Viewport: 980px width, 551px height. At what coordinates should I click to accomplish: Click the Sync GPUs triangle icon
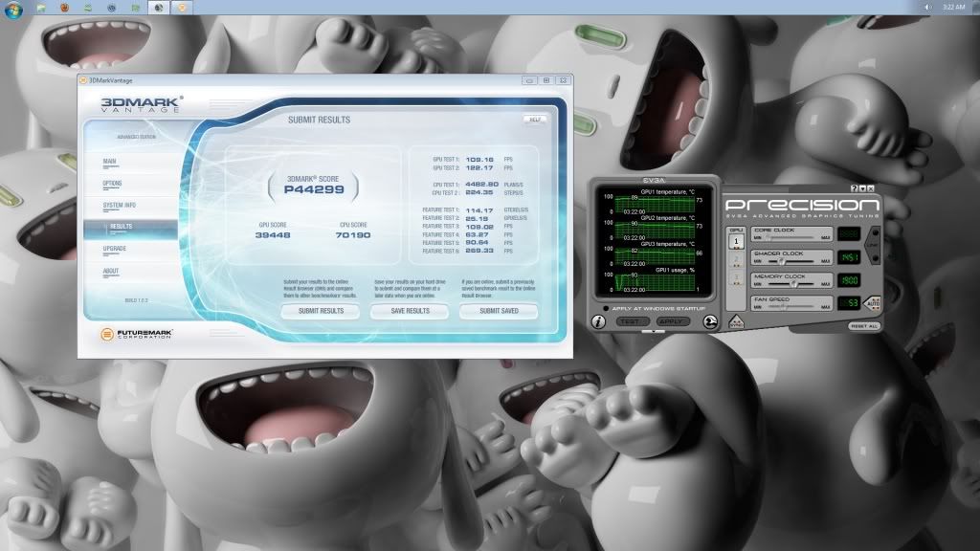pos(737,322)
